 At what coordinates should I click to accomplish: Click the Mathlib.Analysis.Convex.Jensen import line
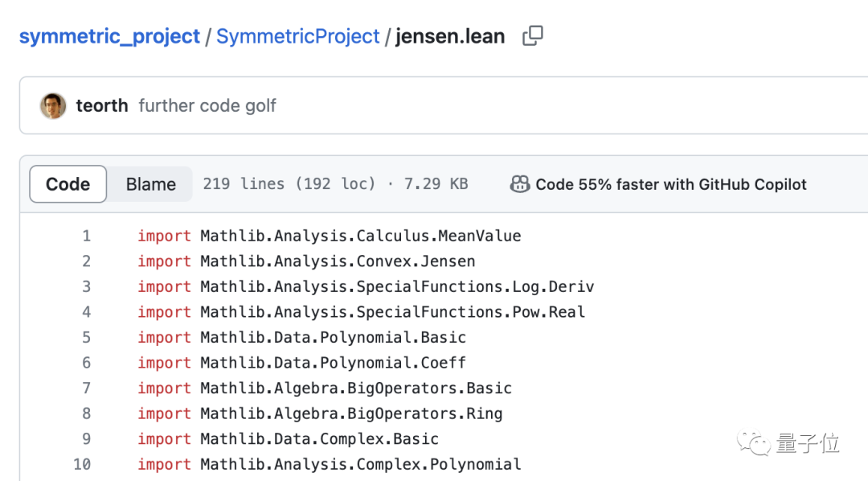(x=338, y=261)
